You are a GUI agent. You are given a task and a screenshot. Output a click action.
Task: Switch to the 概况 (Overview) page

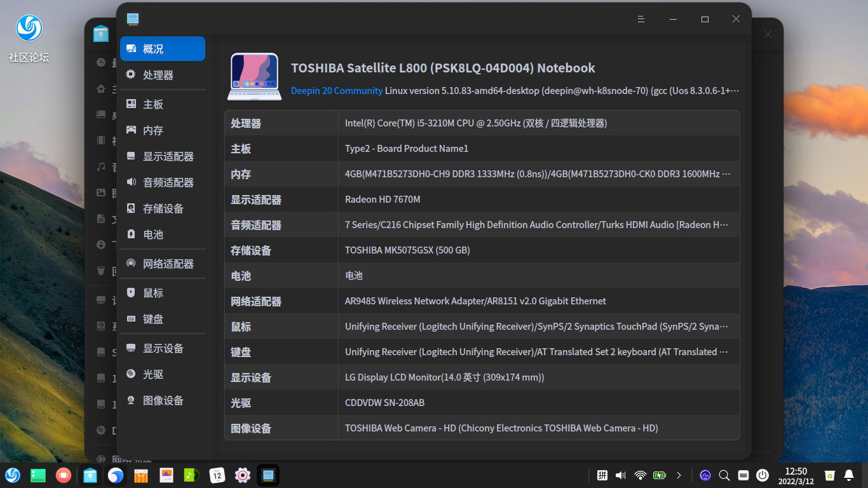(x=153, y=48)
